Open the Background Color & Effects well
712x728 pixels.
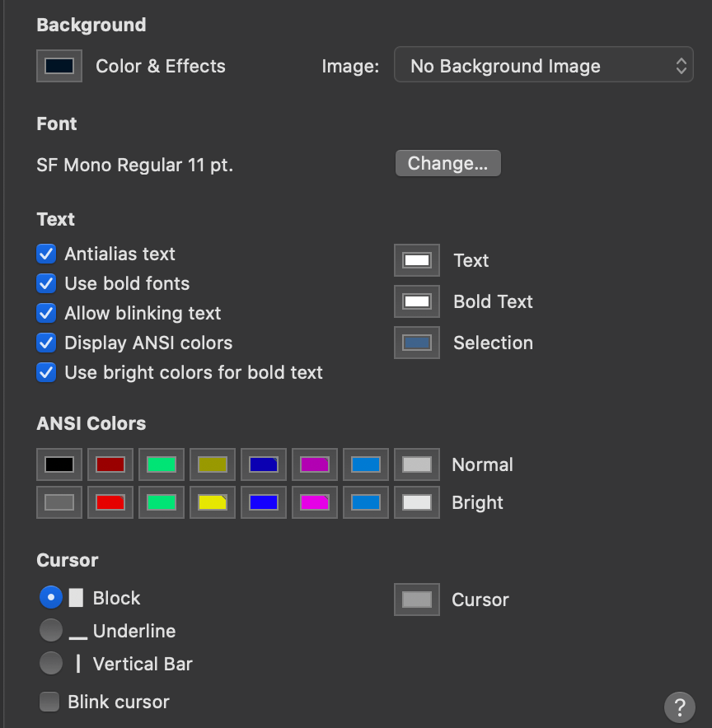point(59,66)
